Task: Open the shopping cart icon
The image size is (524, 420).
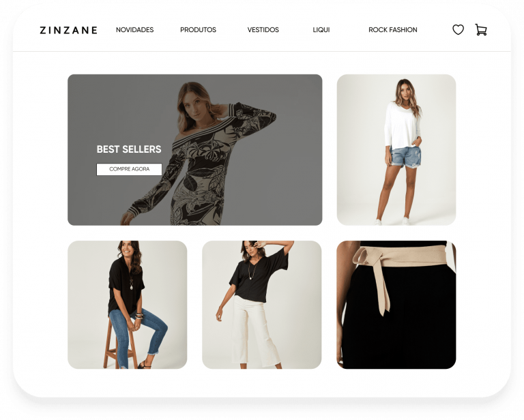Action: (481, 30)
